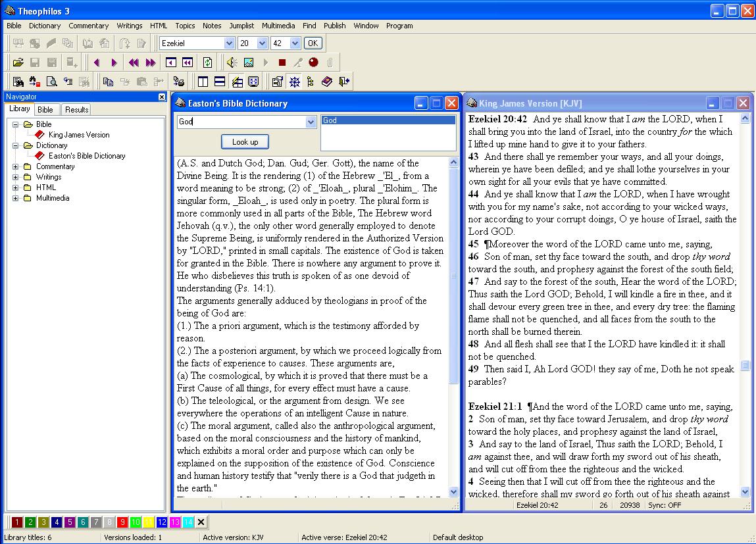Click the window icon with double left arrows
The image size is (756, 544).
point(188,62)
